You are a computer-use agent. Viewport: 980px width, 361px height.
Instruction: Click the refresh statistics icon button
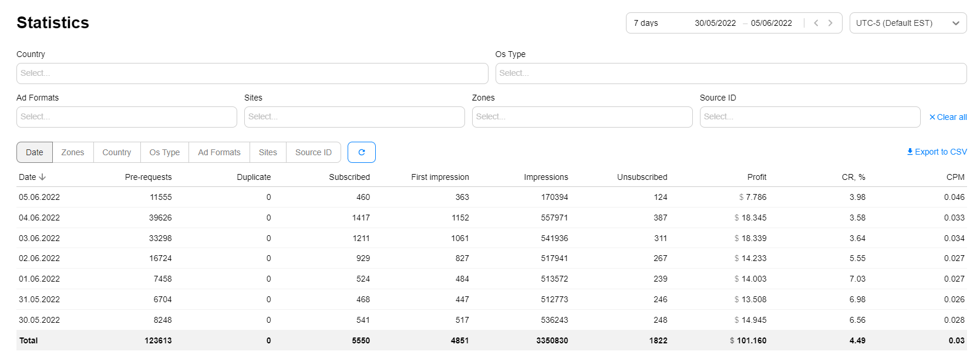(x=361, y=152)
